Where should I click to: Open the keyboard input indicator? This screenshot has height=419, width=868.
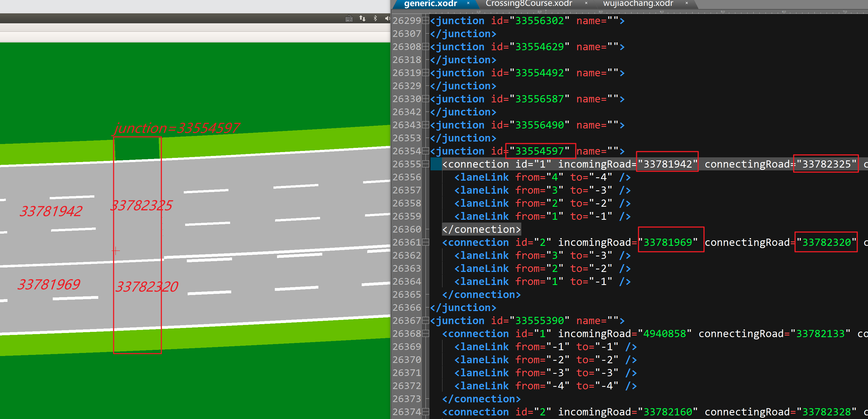(x=349, y=19)
